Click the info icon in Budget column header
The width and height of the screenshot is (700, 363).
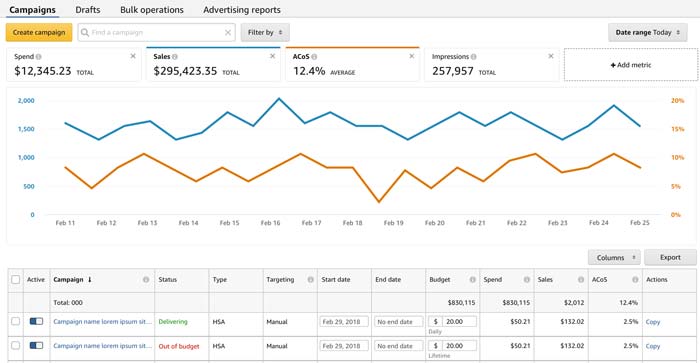(472, 280)
